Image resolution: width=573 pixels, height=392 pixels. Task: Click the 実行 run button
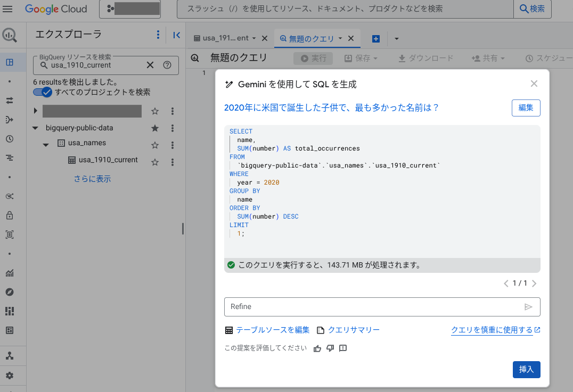[x=313, y=59]
